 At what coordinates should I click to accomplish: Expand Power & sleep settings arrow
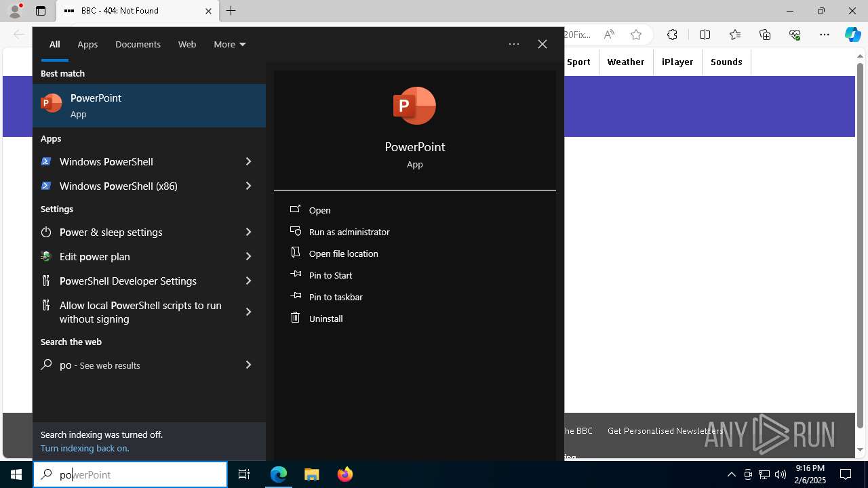click(x=248, y=232)
